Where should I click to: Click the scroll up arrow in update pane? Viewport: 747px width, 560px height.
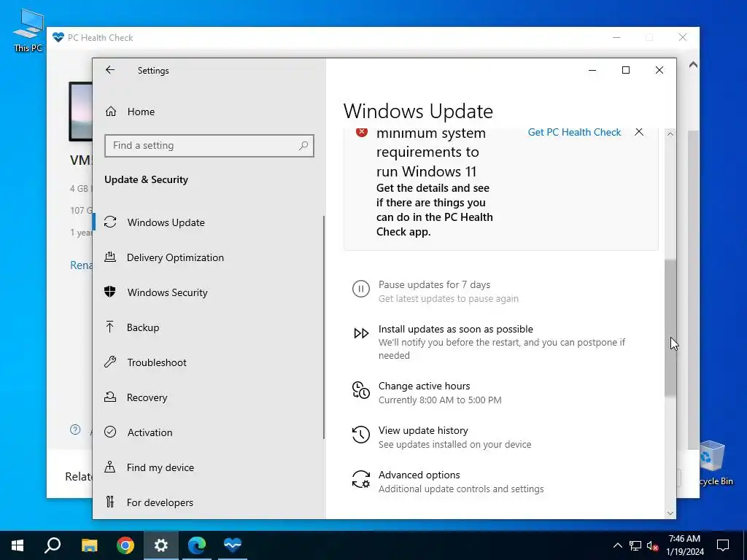pyautogui.click(x=670, y=134)
